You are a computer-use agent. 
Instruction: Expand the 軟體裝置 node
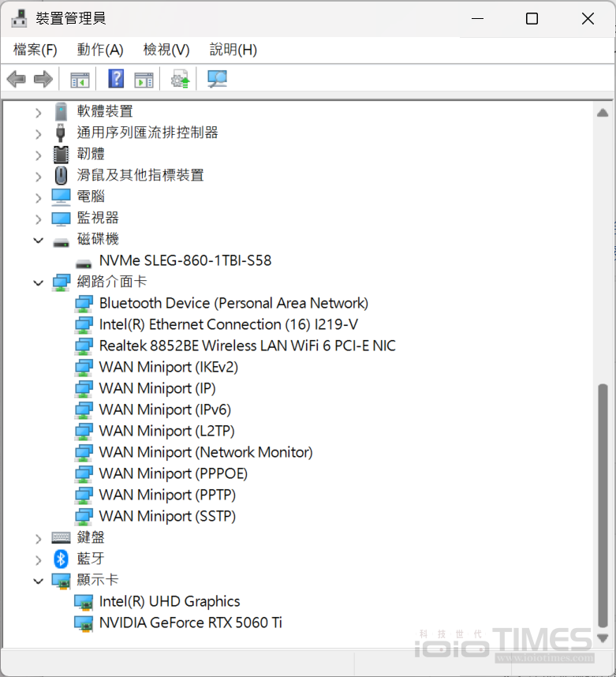click(39, 113)
